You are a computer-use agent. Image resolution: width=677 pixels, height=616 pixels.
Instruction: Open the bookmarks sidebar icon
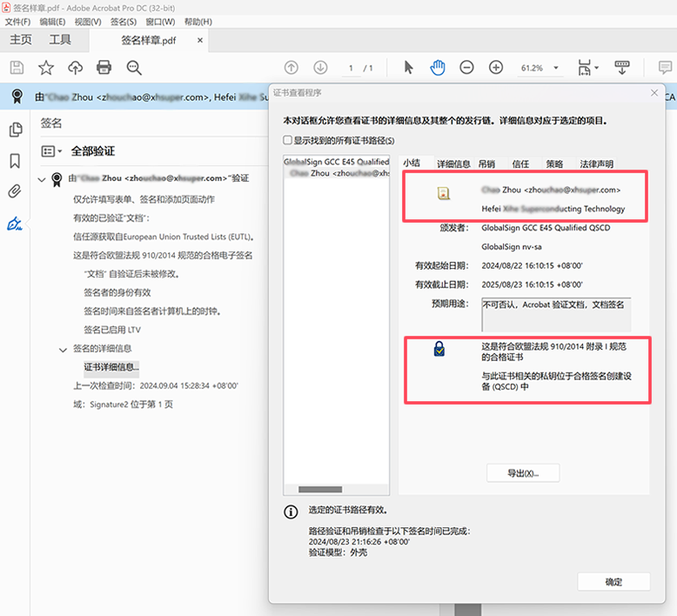[x=15, y=161]
